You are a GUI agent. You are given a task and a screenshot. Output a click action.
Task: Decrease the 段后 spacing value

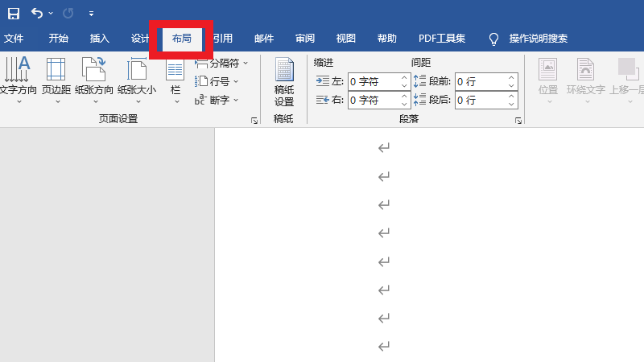pos(511,105)
